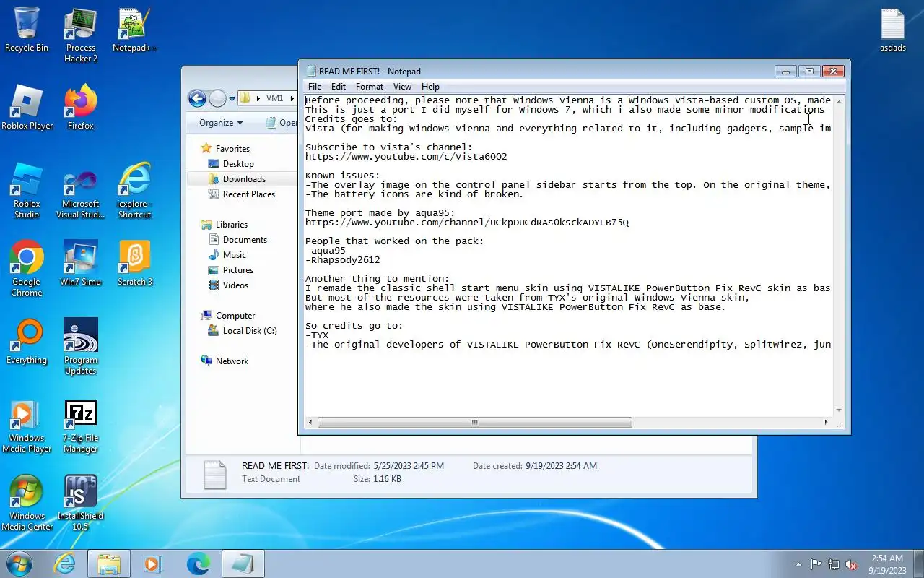The height and width of the screenshot is (578, 924).
Task: Open InstallShield 10.5 desktop shortcut
Action: click(81, 504)
